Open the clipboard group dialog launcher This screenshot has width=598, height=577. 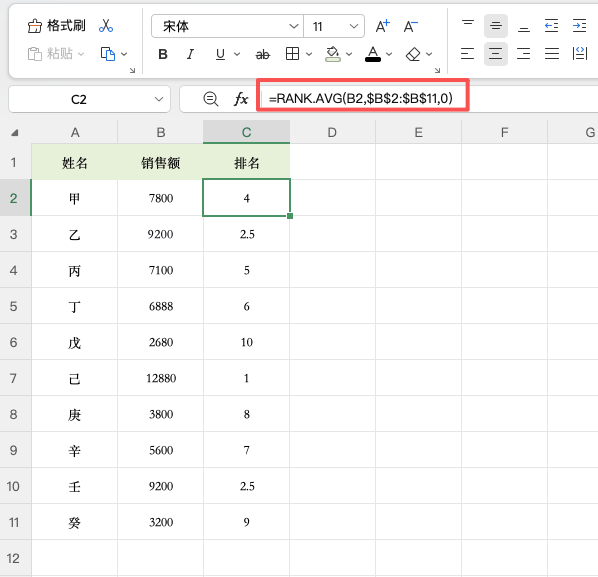click(132, 70)
